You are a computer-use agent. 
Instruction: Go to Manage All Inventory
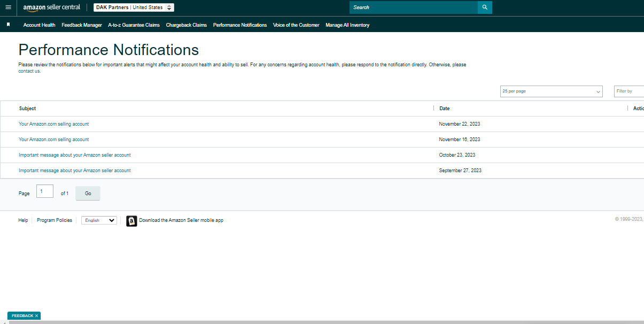click(347, 25)
